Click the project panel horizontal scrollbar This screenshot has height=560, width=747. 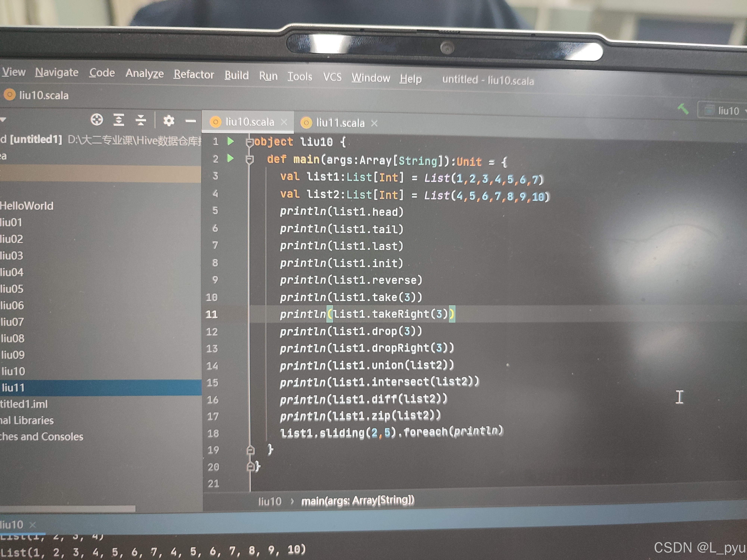[x=68, y=508]
